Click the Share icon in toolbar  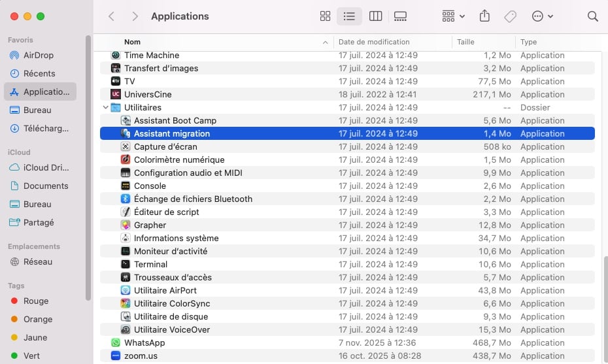click(x=484, y=16)
